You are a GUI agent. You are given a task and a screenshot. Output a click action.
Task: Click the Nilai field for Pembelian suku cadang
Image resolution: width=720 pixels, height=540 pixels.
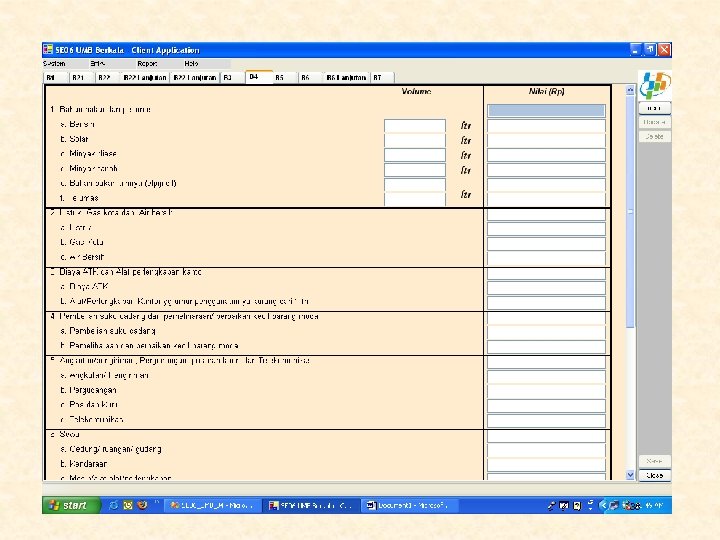coord(546,332)
